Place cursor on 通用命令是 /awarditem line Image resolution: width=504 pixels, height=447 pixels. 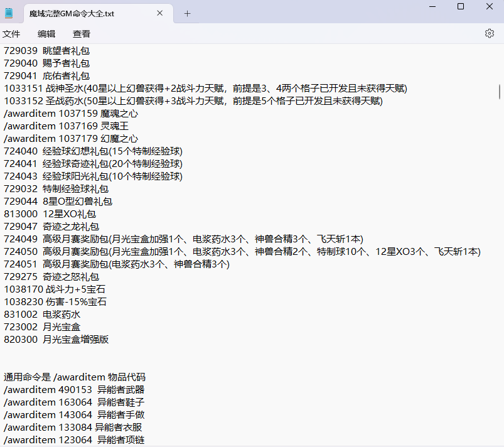point(74,377)
